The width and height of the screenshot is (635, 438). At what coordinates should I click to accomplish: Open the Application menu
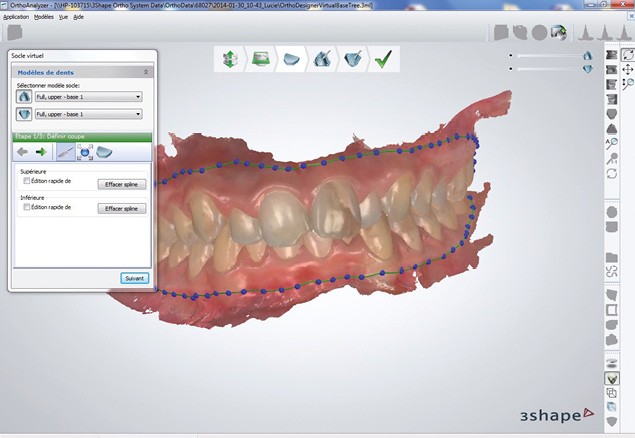[16, 17]
